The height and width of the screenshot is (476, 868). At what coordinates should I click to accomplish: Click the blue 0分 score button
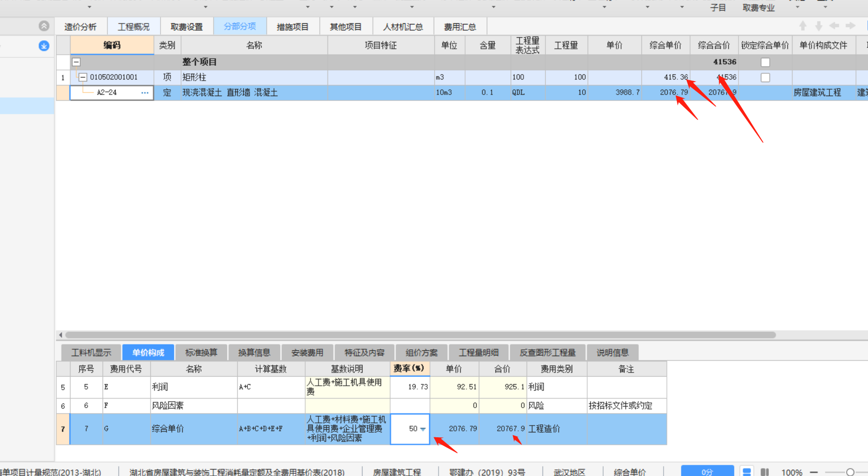pos(707,471)
